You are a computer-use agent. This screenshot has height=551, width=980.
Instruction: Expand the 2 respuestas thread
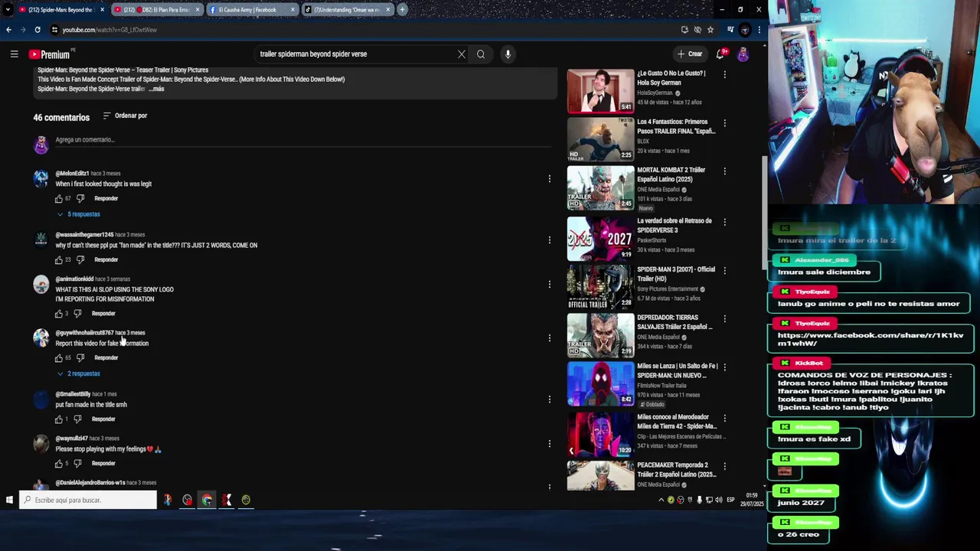point(79,373)
